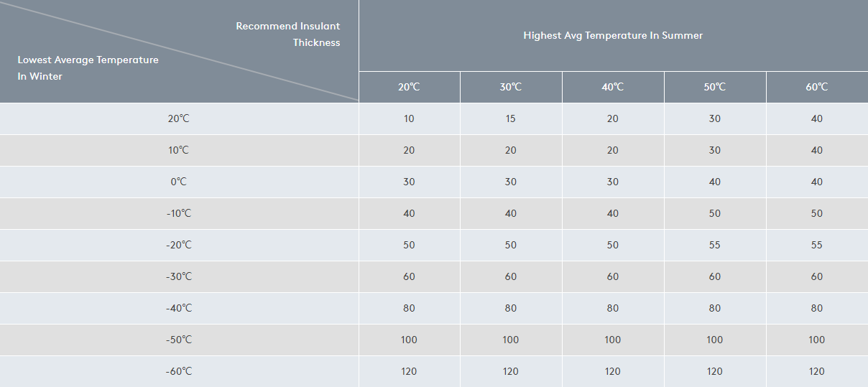Select 60 in the -30℃ row under 30℃
This screenshot has width=868, height=387.
click(511, 276)
